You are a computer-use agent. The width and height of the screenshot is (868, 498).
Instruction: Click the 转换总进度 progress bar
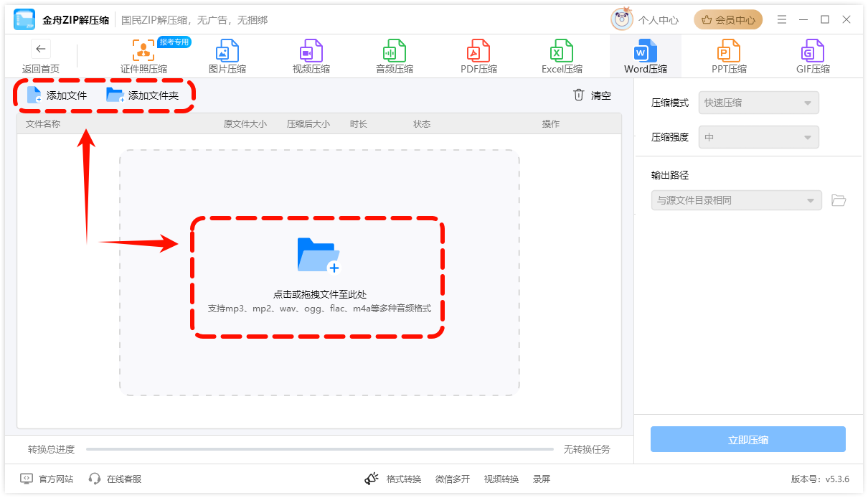tap(320, 449)
